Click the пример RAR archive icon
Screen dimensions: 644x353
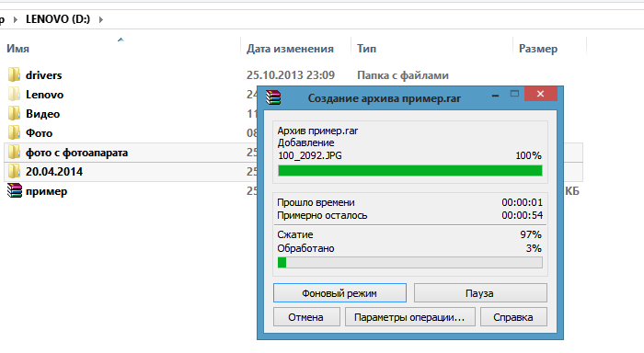[x=15, y=191]
